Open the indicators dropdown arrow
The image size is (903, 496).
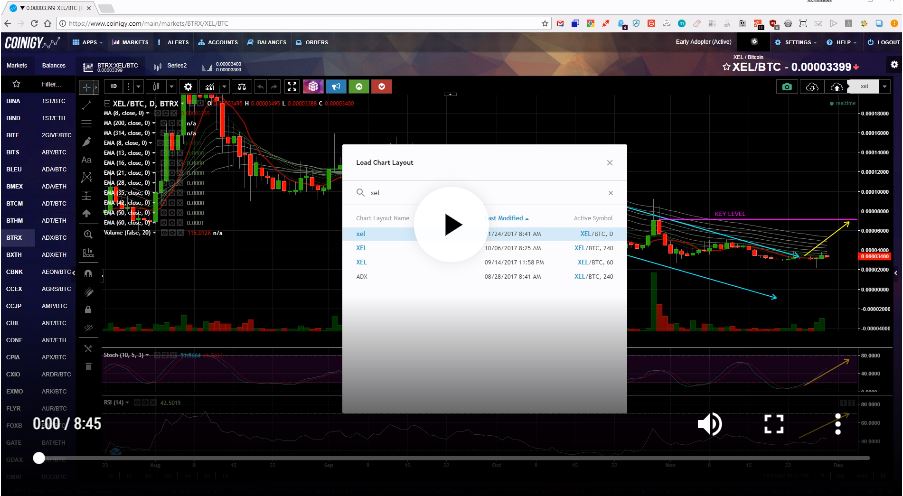click(225, 86)
